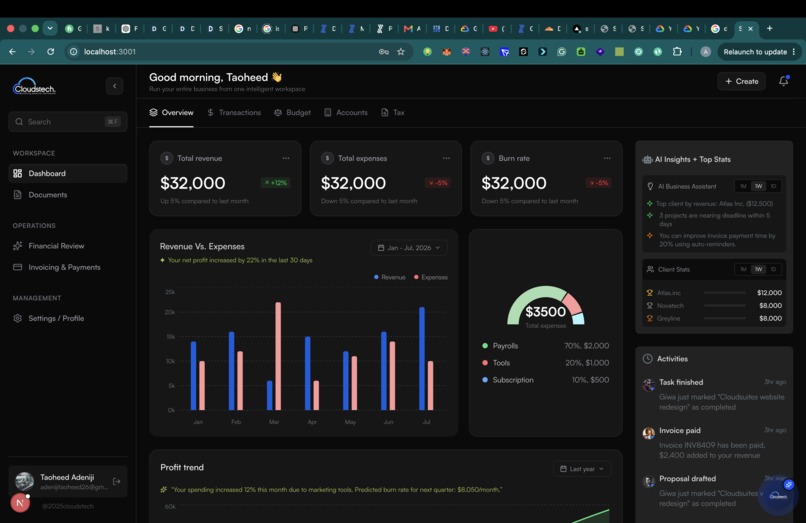Open Total expenses card options menu
The width and height of the screenshot is (806, 523).
pos(446,158)
